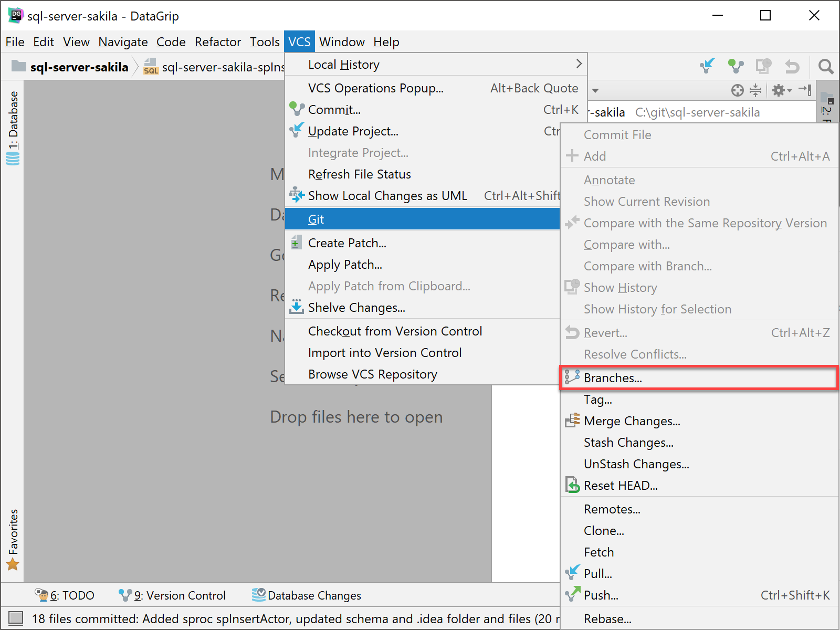Open the Favorites tool window tab
The image size is (840, 630).
pos(13,540)
